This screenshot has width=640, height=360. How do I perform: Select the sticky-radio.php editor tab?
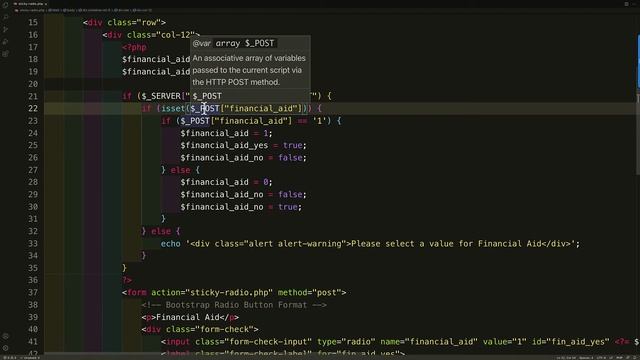coord(30,4)
